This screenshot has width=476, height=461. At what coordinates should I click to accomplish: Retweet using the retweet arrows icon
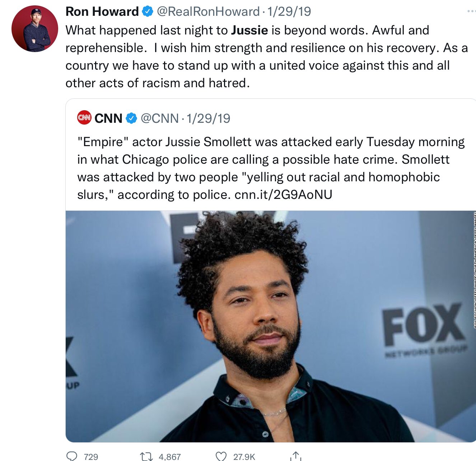(x=146, y=456)
